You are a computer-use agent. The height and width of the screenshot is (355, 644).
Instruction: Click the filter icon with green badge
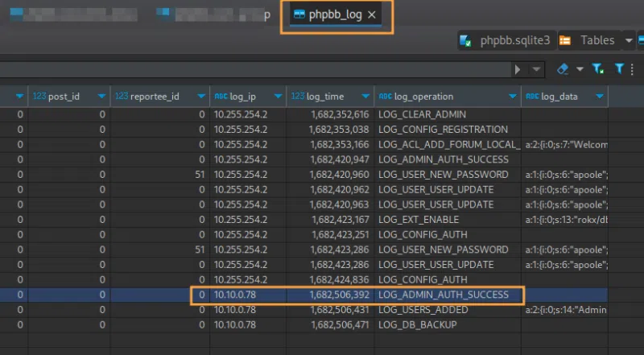point(599,69)
